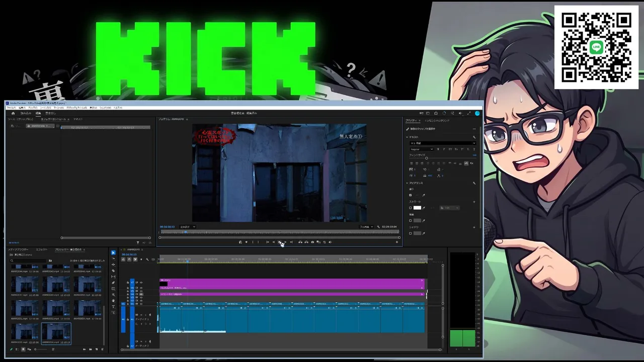
Task: Switch to the Media Browser tab
Action: click(x=19, y=249)
